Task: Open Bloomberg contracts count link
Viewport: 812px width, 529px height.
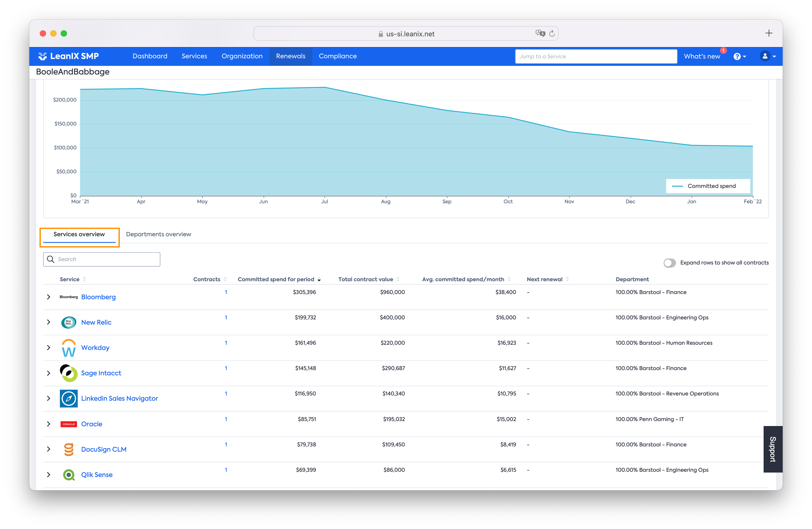Action: (x=226, y=292)
